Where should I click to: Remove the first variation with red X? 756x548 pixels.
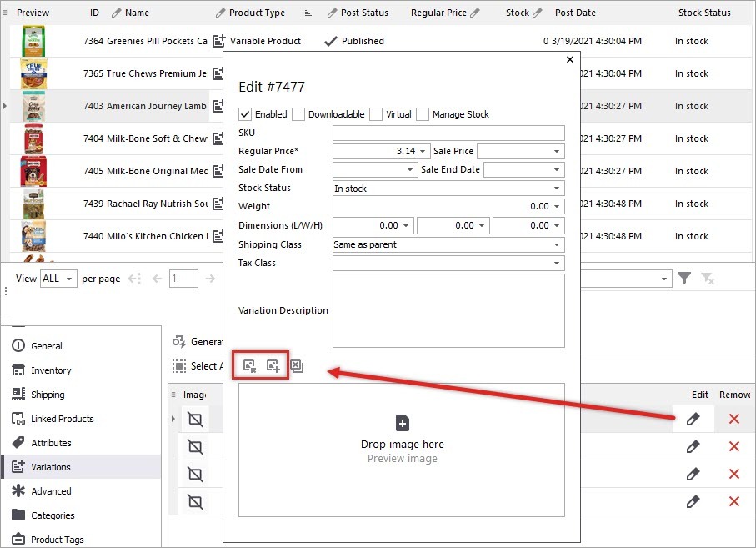(x=733, y=419)
